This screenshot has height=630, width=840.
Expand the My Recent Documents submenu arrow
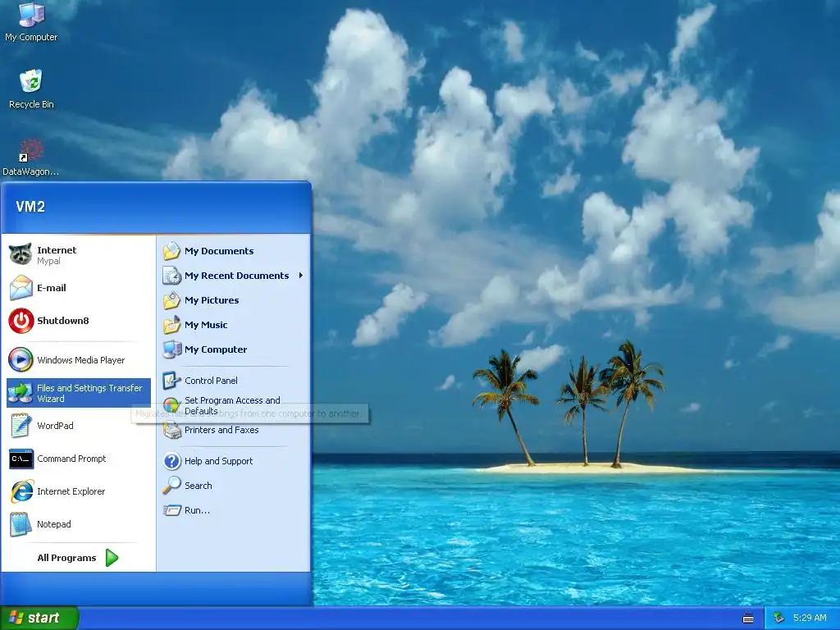click(x=300, y=276)
